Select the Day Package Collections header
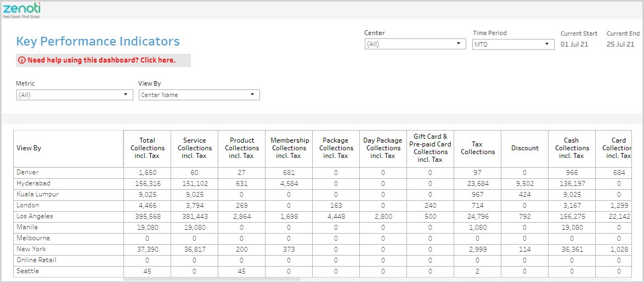The image size is (644, 283). (383, 148)
